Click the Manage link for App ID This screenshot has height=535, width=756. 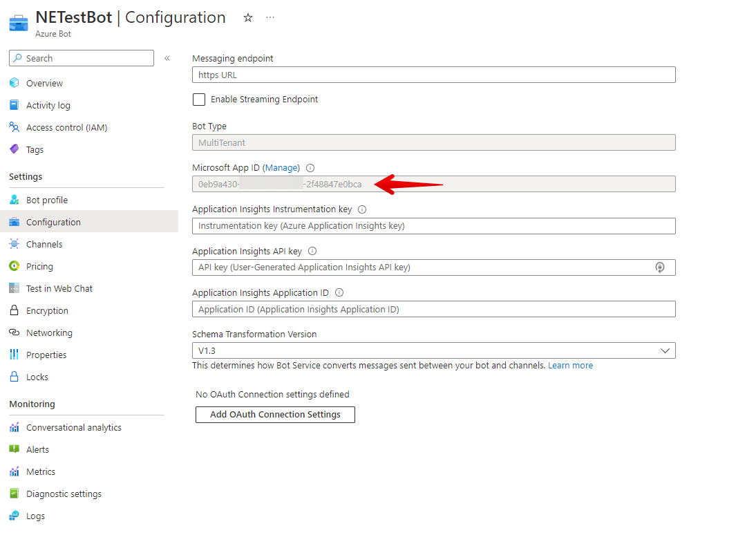coord(281,168)
